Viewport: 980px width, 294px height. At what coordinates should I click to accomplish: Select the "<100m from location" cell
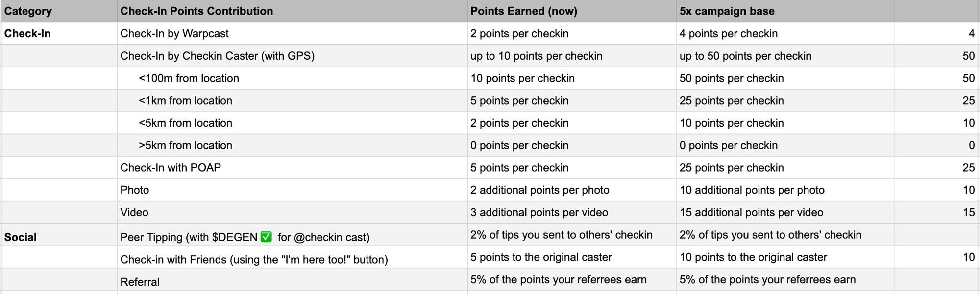click(189, 78)
